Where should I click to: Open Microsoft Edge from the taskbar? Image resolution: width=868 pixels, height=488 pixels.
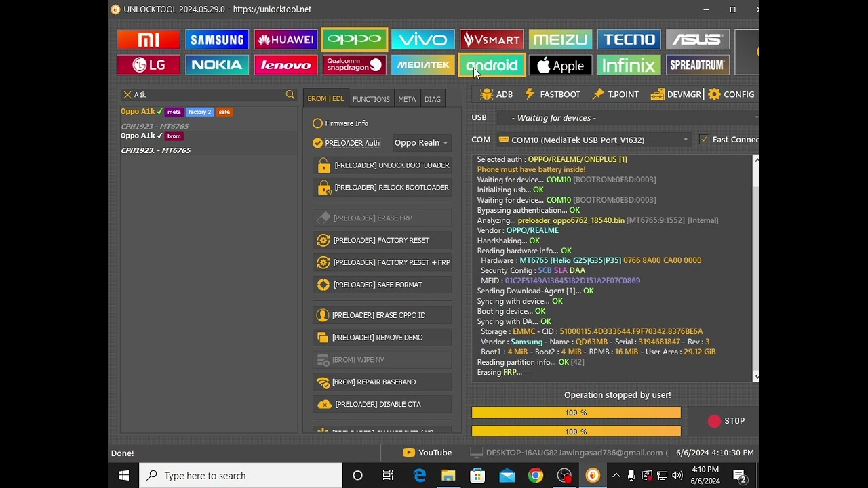[x=420, y=476]
